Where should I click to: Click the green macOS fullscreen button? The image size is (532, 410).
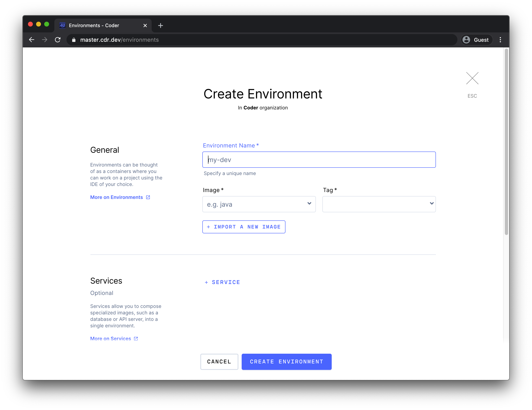46,24
